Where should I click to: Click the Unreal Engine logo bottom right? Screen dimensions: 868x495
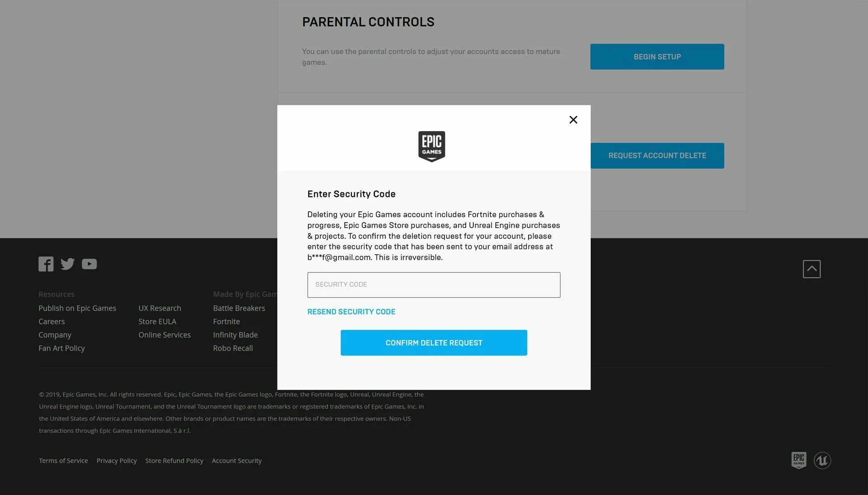tap(822, 461)
